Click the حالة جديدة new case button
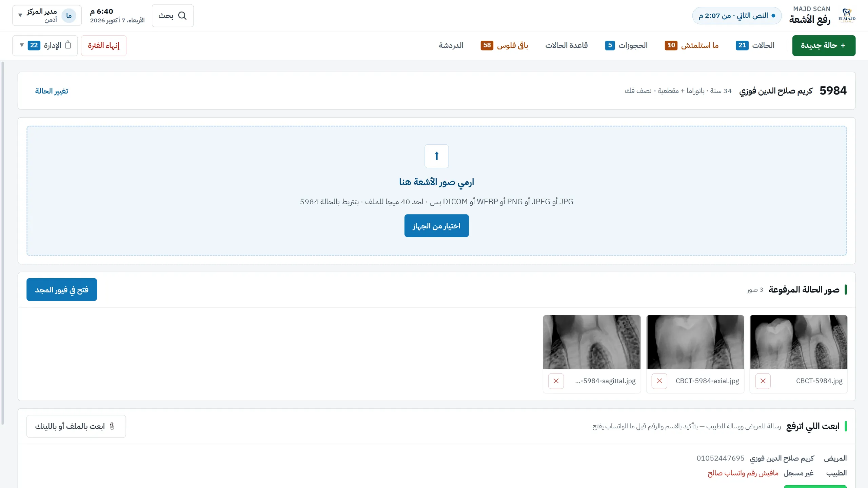Screen dimensions: 868x488 [824, 45]
